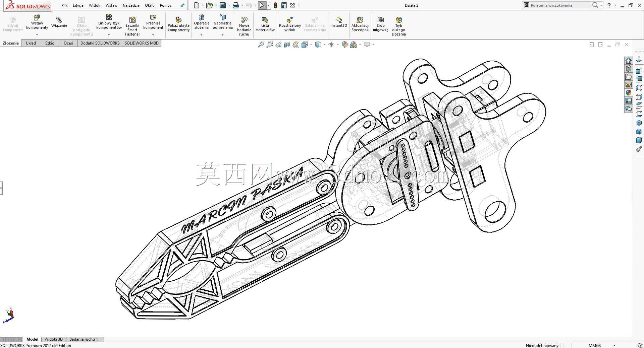Open the Widok menu
Viewport: 644px width, 348px height.
click(95, 5)
